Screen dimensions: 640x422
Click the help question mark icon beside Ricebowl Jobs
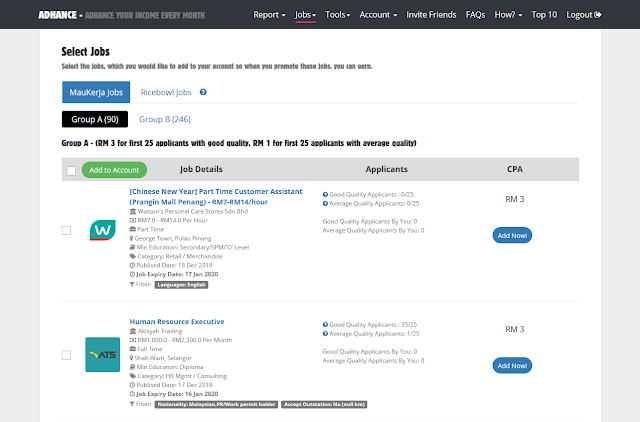pos(203,92)
